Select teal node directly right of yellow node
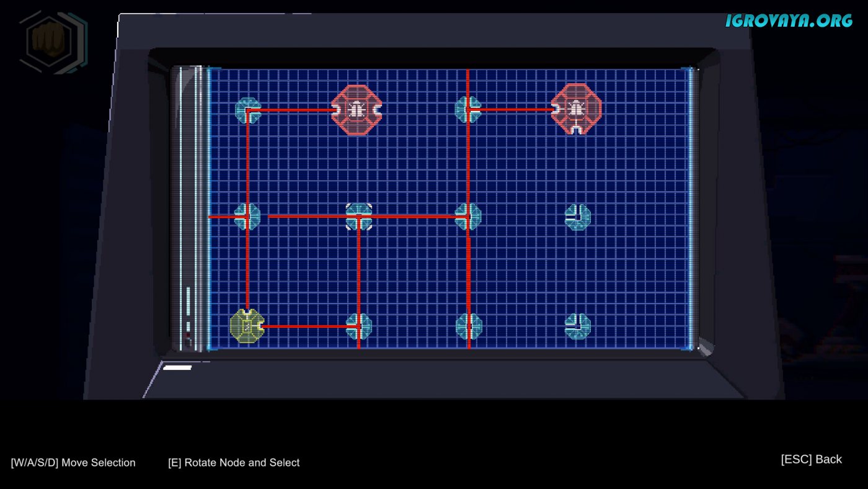This screenshot has width=868, height=489. [x=358, y=326]
